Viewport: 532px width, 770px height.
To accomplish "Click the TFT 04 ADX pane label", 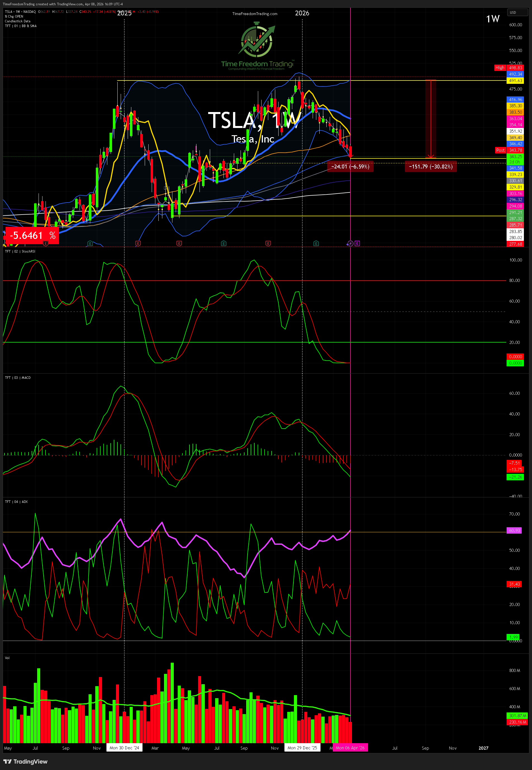I will point(16,502).
